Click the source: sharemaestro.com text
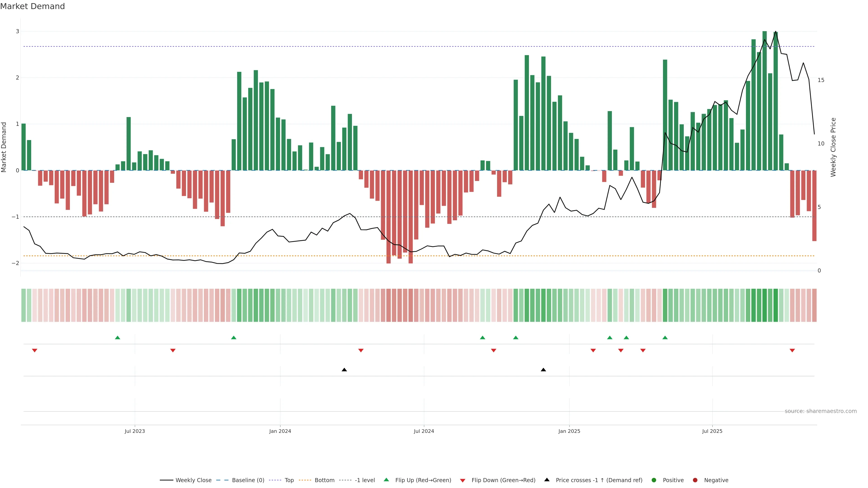 tap(821, 411)
